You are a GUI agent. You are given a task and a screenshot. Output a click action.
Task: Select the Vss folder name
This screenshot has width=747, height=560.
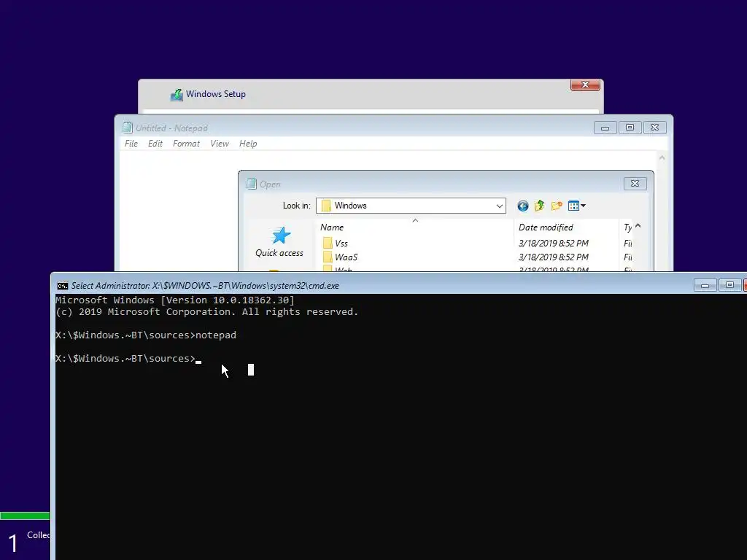click(x=341, y=244)
